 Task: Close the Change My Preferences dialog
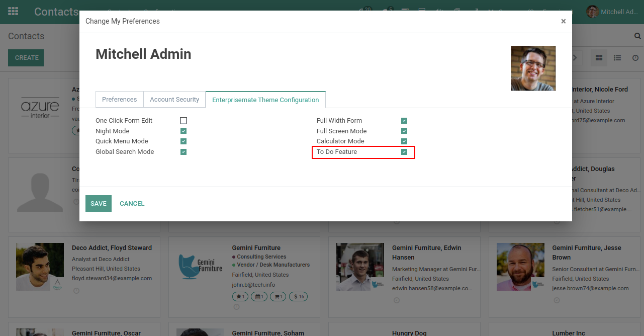click(x=563, y=21)
